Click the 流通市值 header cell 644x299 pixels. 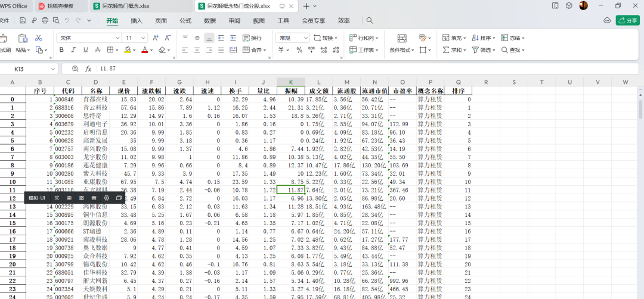click(x=374, y=91)
